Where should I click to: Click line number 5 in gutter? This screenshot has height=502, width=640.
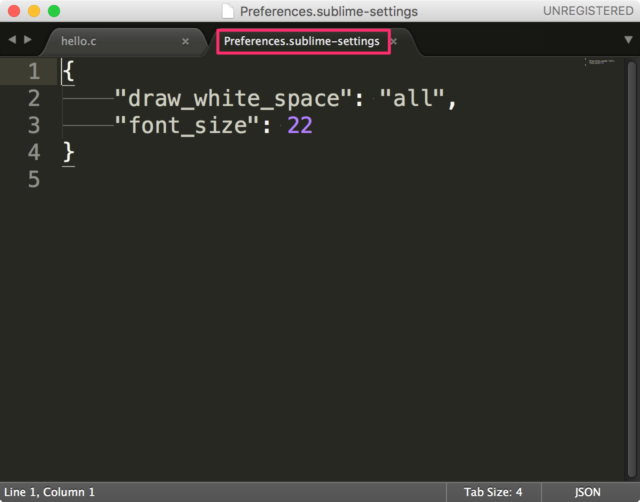click(34, 179)
